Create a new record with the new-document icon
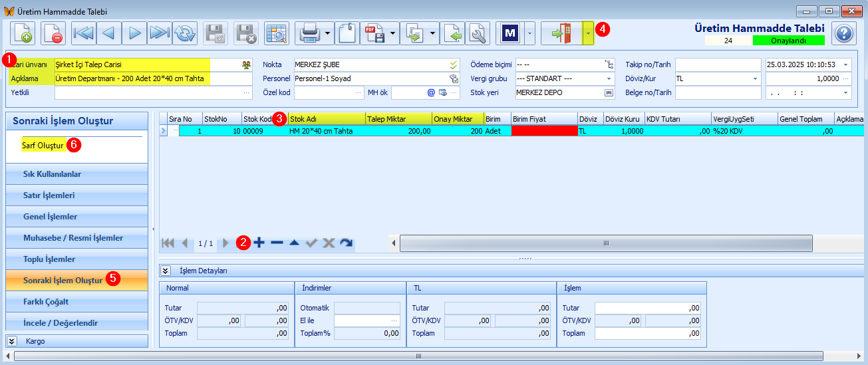The image size is (868, 365). click(22, 33)
